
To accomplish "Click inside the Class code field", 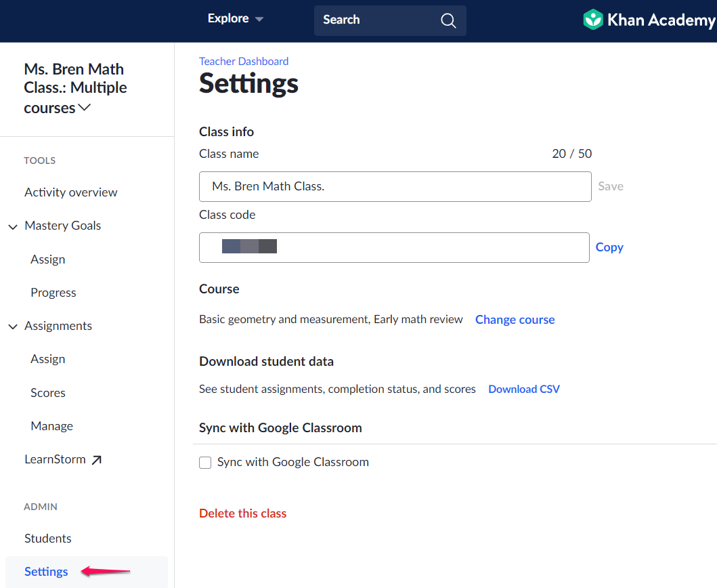I will click(x=394, y=247).
